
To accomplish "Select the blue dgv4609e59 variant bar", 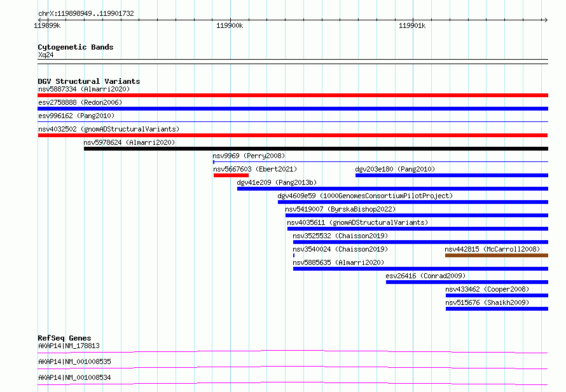I will tap(413, 202).
